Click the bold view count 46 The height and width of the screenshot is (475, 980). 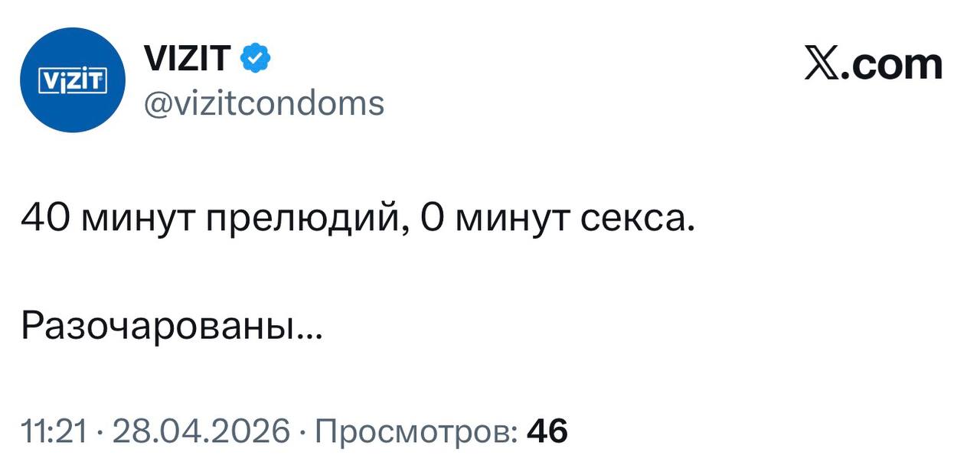click(547, 433)
